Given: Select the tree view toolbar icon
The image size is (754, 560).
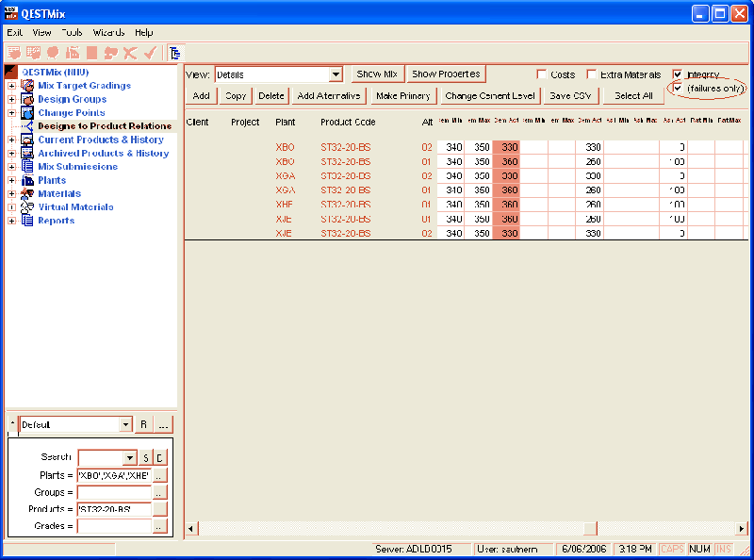Looking at the screenshot, I should (174, 52).
